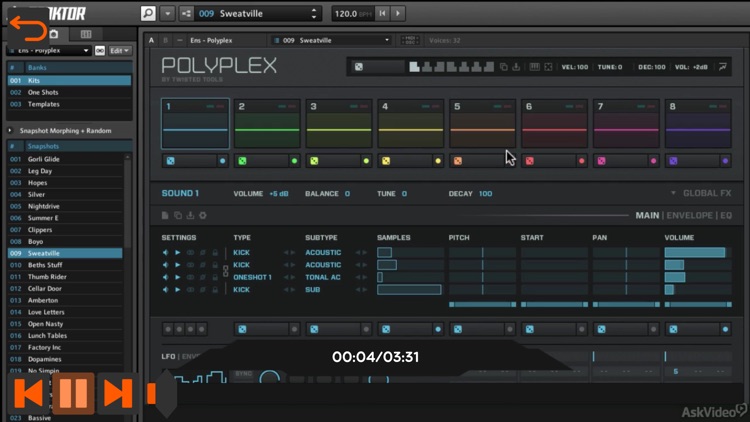Click the global randomize dice in Polyplex header
750x422 pixels.
(359, 67)
